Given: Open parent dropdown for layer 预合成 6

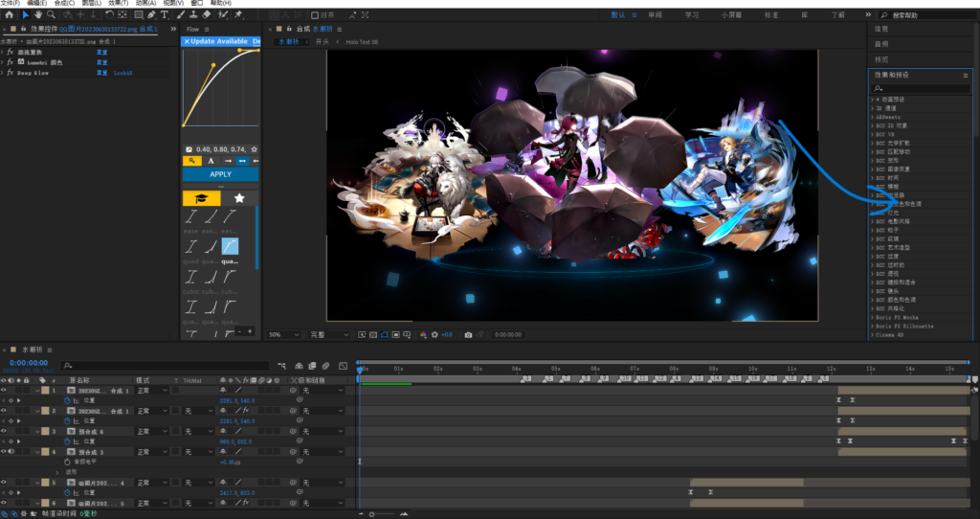Looking at the screenshot, I should pyautogui.click(x=321, y=431).
